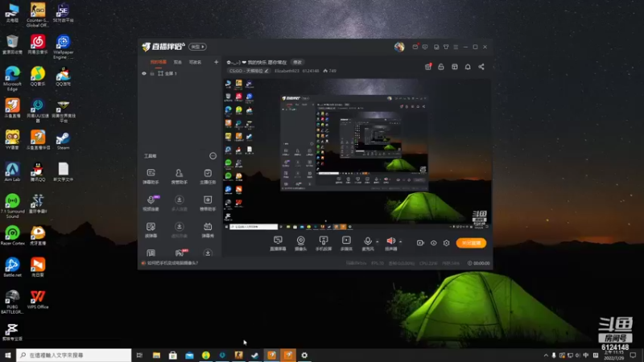Click the Windows search box
The image size is (644, 362).
click(74, 355)
